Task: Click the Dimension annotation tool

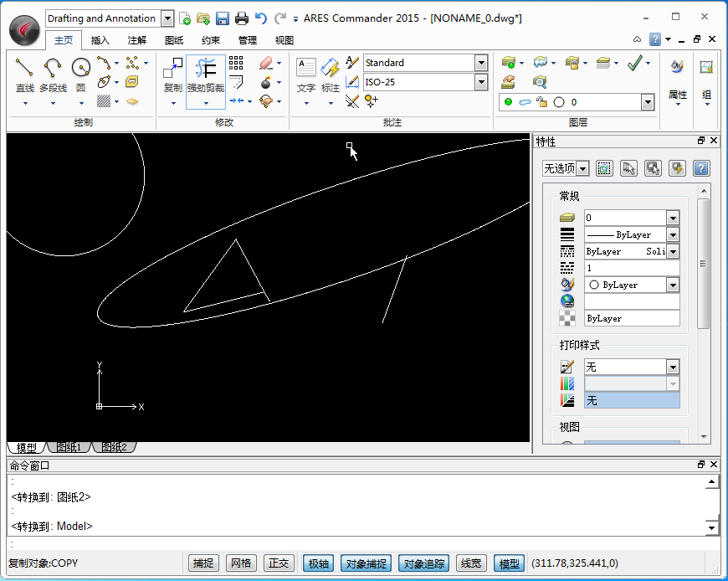Action: [331, 69]
